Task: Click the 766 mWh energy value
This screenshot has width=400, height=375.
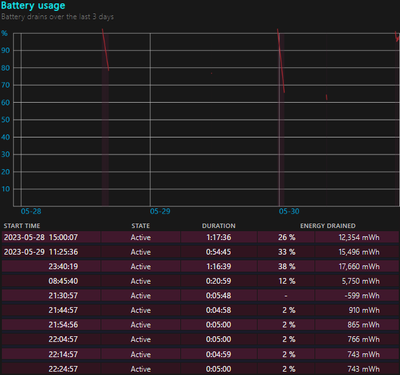Action: click(364, 339)
